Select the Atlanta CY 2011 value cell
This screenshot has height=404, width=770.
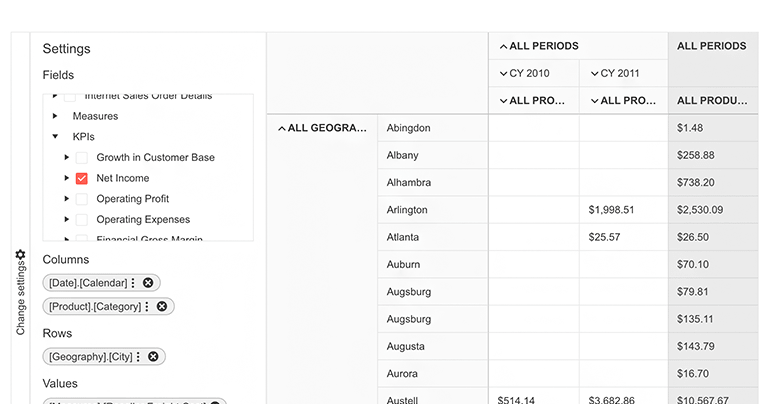[x=623, y=237]
